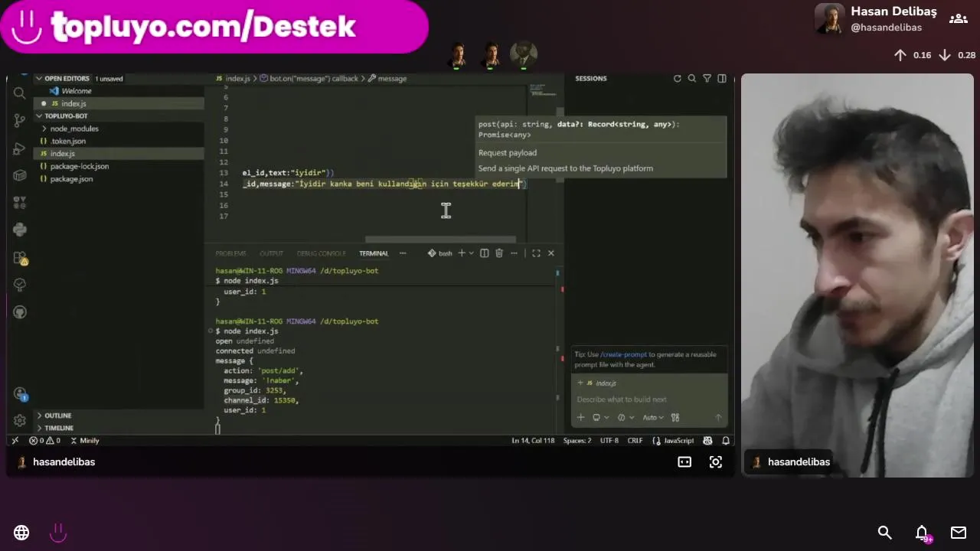This screenshot has height=551, width=980.
Task: Follow the /create-prompt link in the tip
Action: pyautogui.click(x=623, y=354)
